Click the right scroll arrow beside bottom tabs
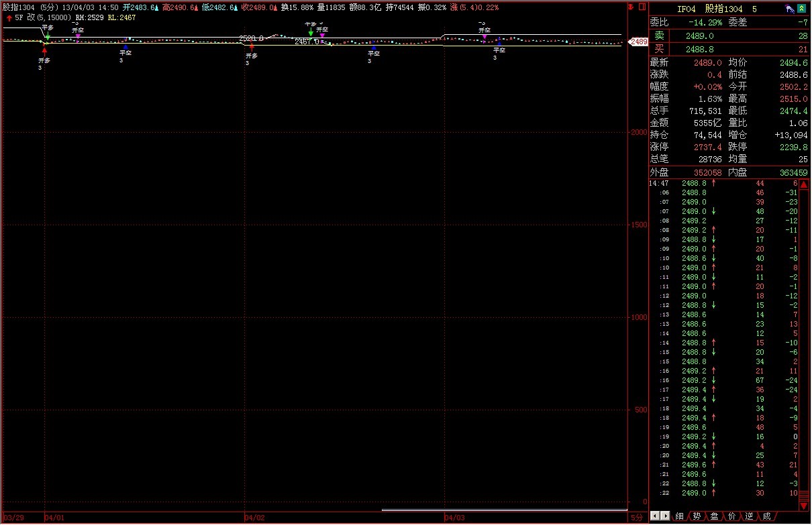The image size is (812, 525). coord(666,516)
